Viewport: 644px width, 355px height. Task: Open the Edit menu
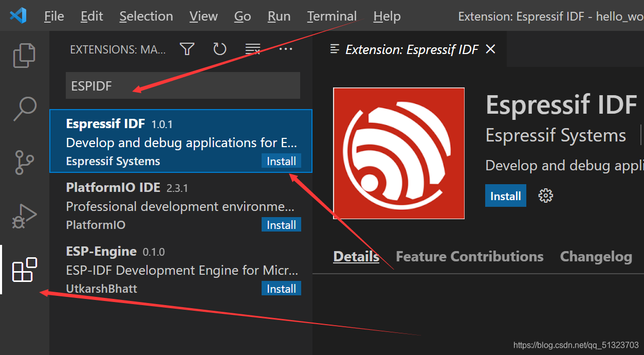92,16
